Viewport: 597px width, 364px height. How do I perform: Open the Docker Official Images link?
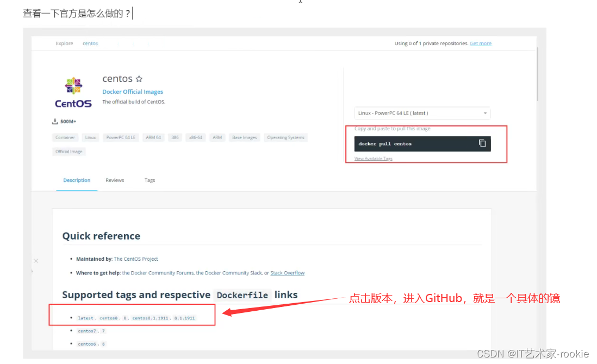(x=133, y=92)
